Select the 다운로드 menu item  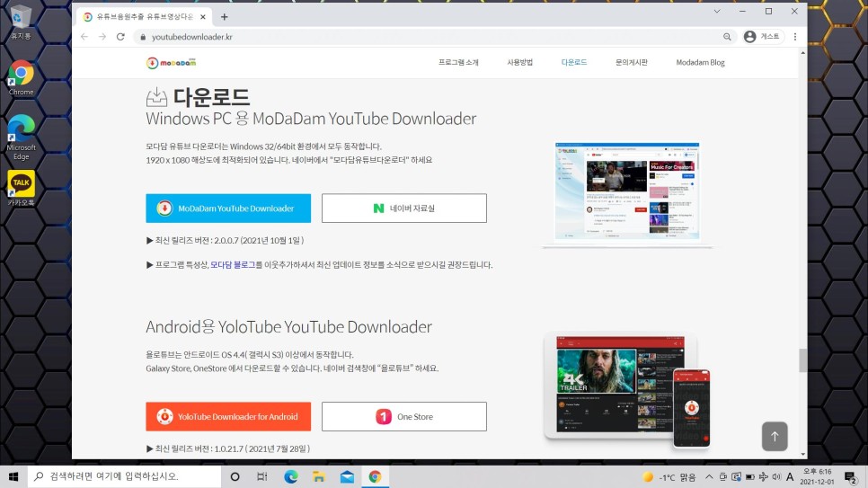click(x=574, y=63)
